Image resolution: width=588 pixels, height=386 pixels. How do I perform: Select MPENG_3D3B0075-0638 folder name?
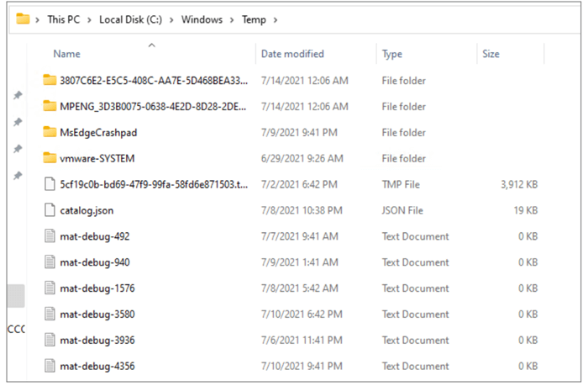coord(153,107)
